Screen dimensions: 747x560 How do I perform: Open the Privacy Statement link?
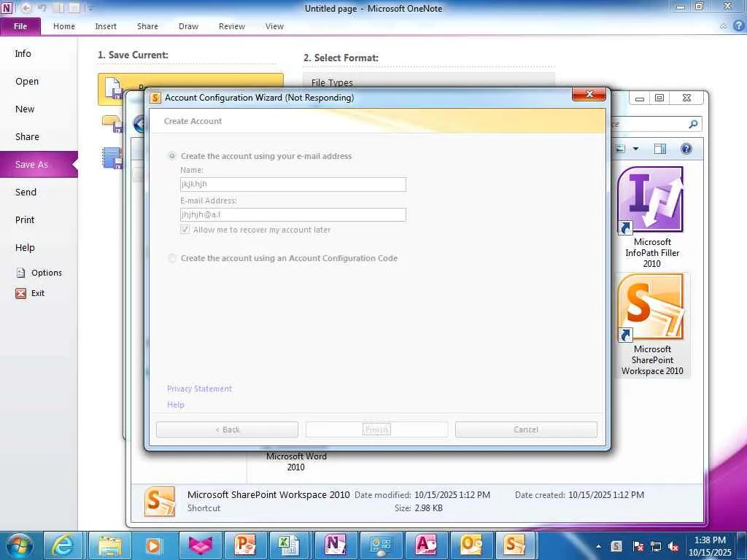point(199,389)
